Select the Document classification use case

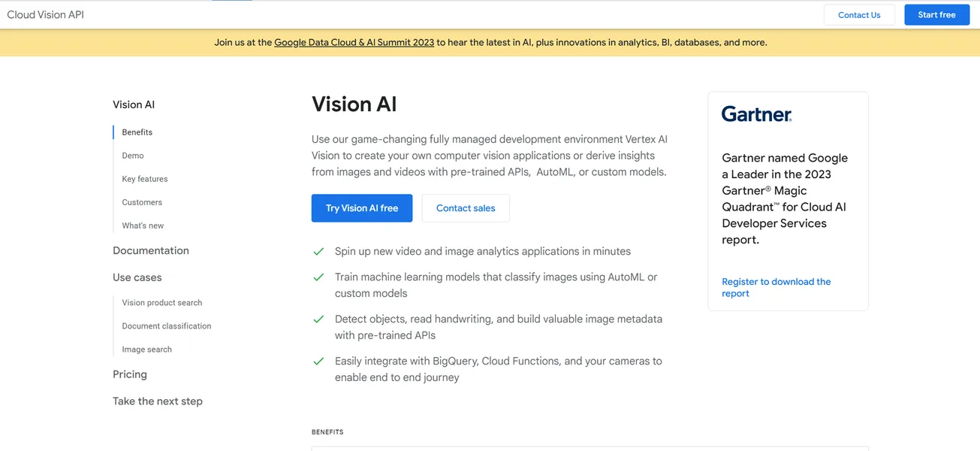click(x=166, y=325)
